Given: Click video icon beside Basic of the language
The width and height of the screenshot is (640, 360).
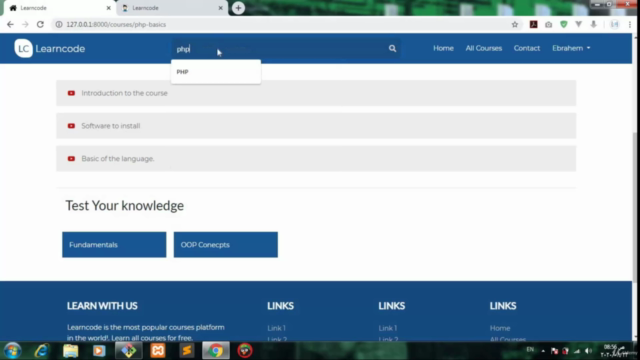Looking at the screenshot, I should (x=71, y=158).
